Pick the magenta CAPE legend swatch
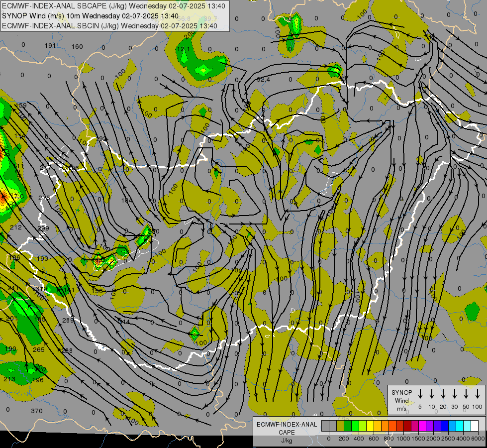This screenshot has height=448, width=487. pyautogui.click(x=422, y=426)
